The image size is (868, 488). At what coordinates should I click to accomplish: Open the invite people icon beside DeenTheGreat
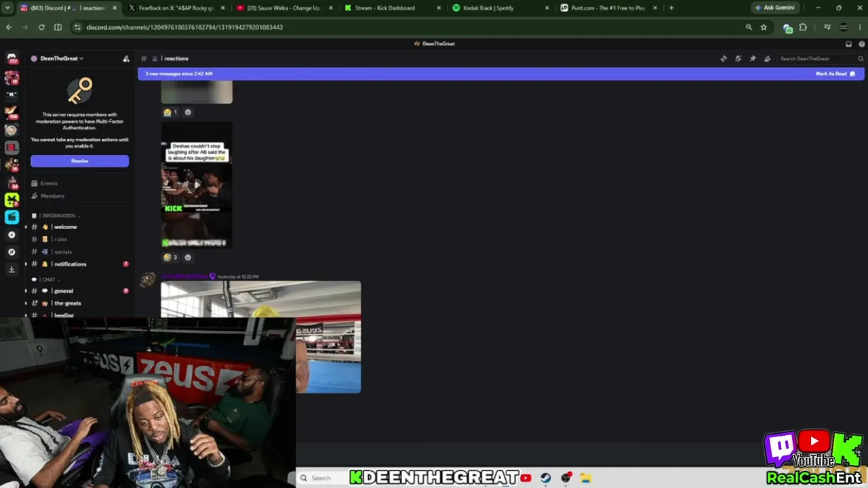(126, 58)
